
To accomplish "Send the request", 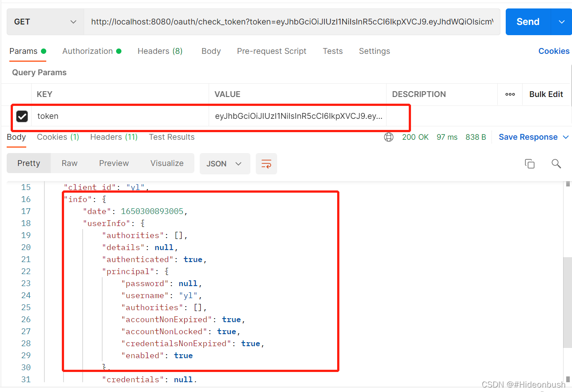I will pos(528,22).
